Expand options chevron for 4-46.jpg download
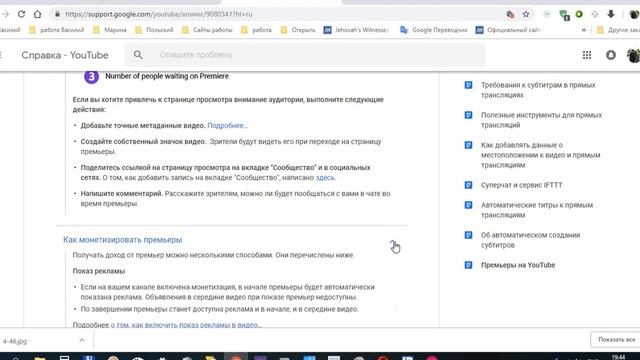 [x=82, y=340]
